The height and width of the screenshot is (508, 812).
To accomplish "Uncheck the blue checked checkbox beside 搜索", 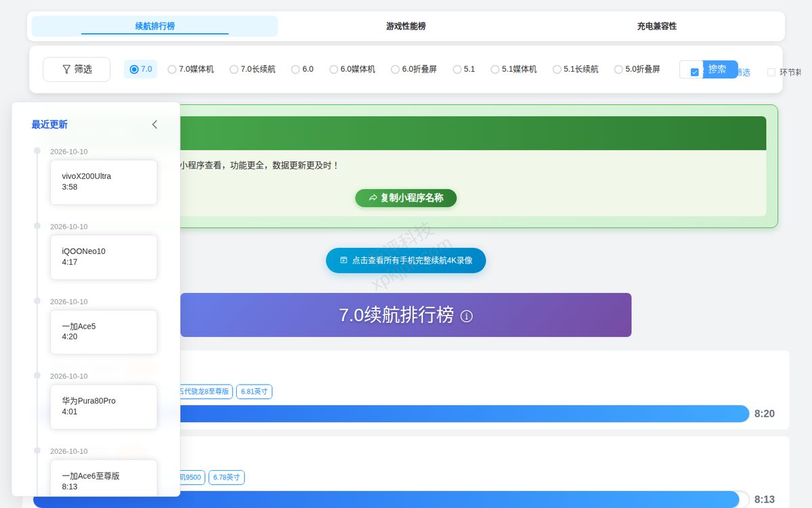I will tap(694, 72).
